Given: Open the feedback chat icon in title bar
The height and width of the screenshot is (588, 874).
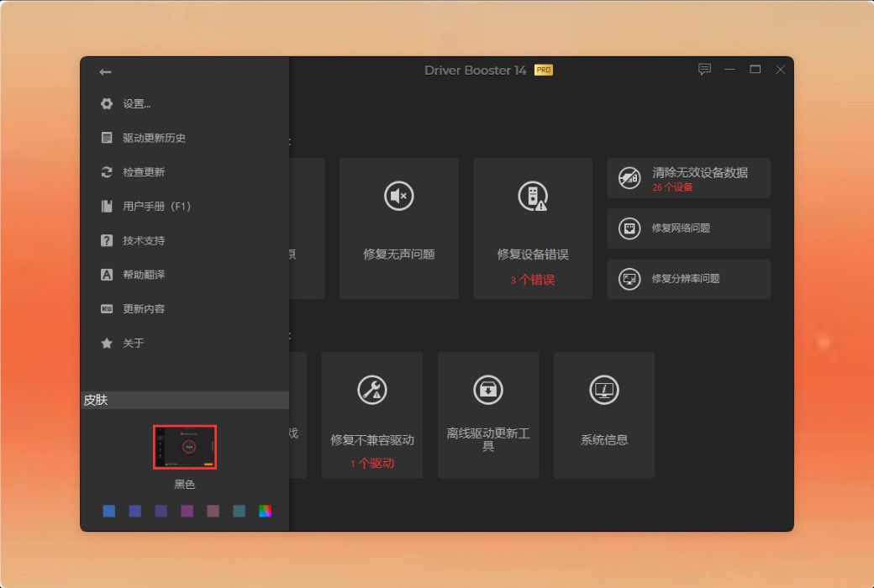Looking at the screenshot, I should pyautogui.click(x=704, y=70).
